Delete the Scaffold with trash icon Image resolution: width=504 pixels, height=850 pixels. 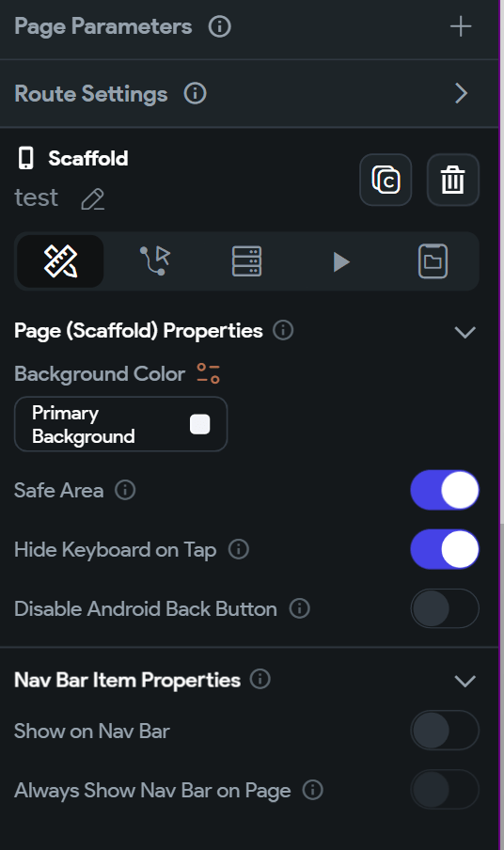pos(452,180)
